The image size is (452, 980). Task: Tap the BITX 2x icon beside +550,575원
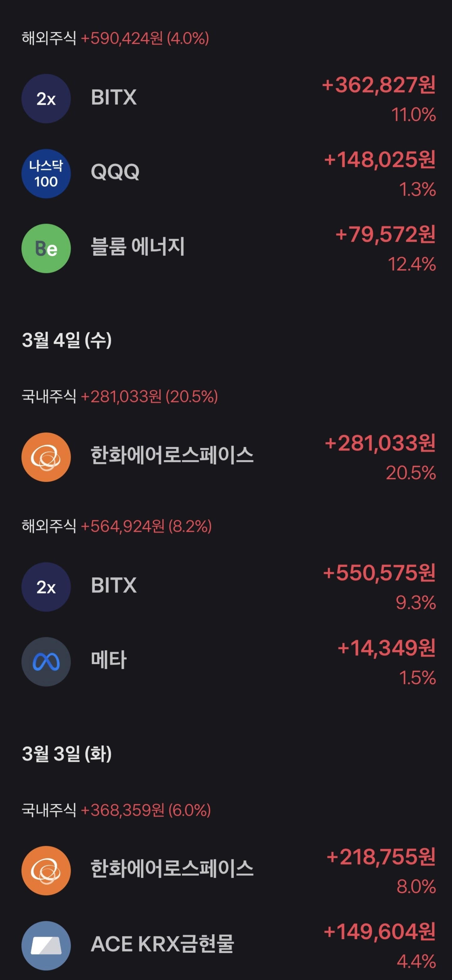46,587
